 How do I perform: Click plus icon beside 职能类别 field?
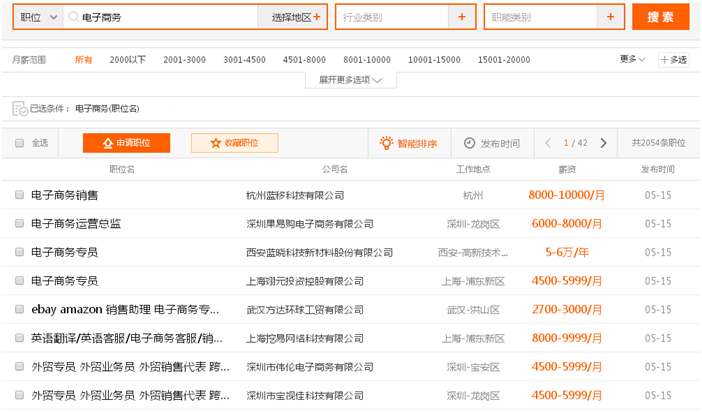[x=610, y=17]
